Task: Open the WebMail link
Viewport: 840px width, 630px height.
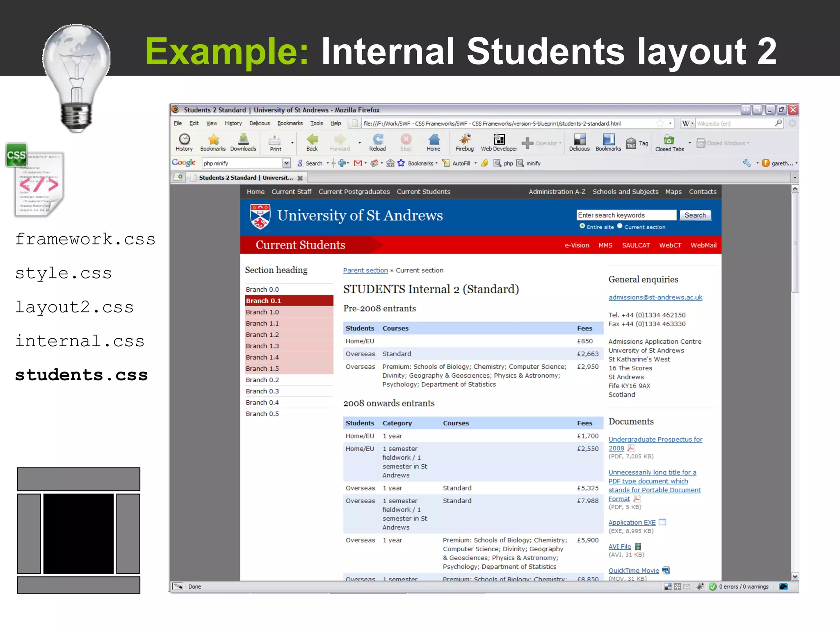Action: [x=703, y=245]
